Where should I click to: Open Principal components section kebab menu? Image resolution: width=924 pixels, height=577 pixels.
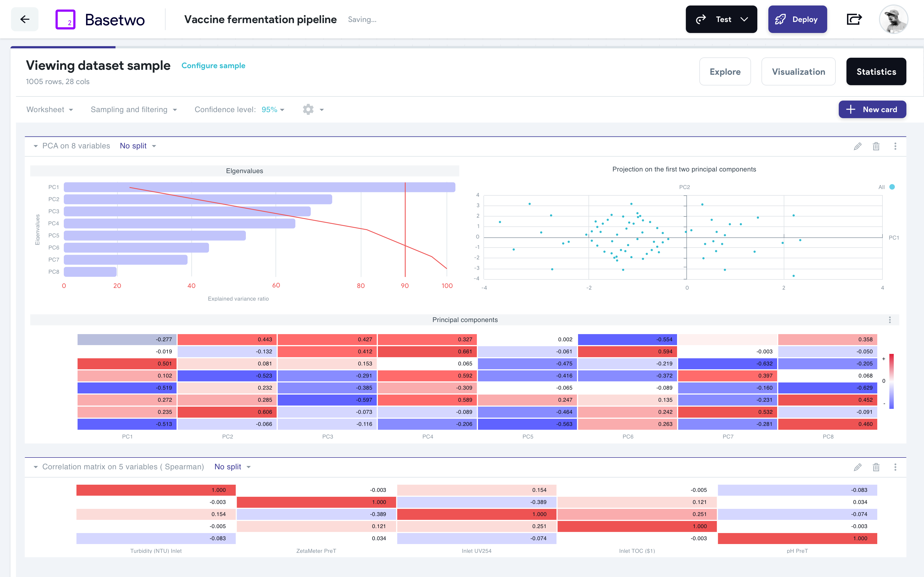click(890, 320)
